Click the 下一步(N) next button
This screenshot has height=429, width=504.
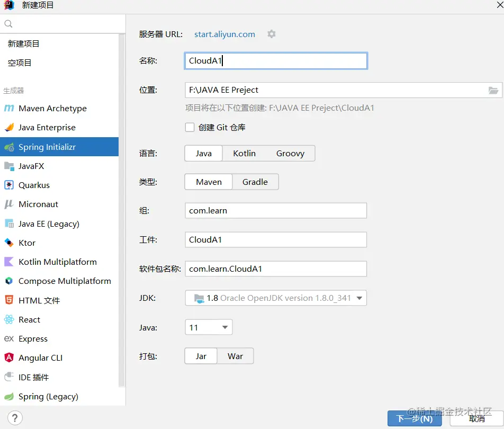[x=415, y=419]
